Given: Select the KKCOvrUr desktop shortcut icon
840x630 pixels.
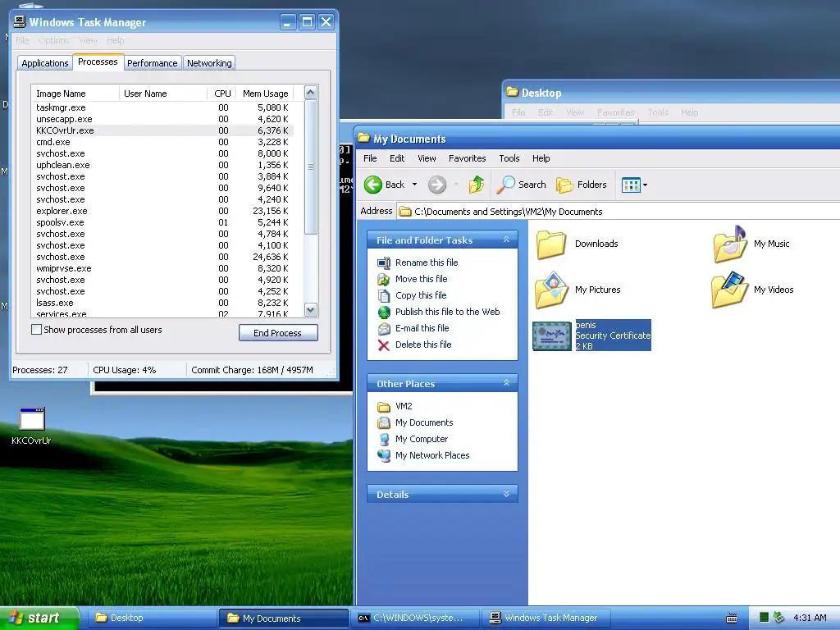Looking at the screenshot, I should click(32, 419).
